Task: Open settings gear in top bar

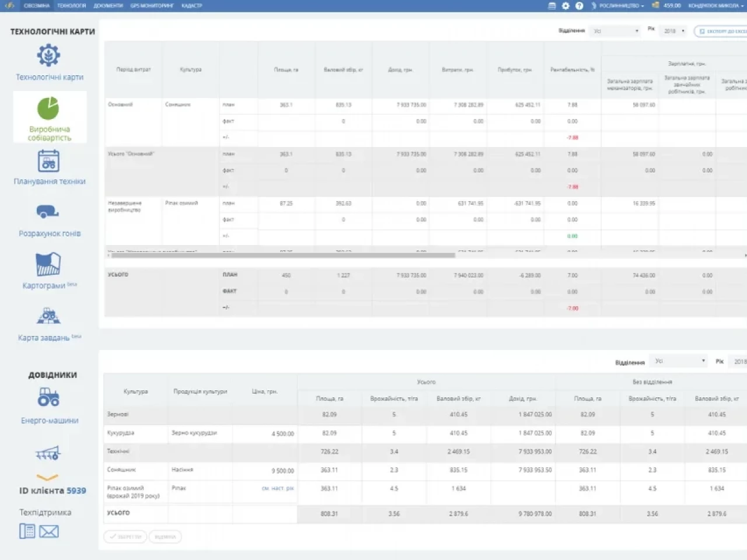Action: 566,6
